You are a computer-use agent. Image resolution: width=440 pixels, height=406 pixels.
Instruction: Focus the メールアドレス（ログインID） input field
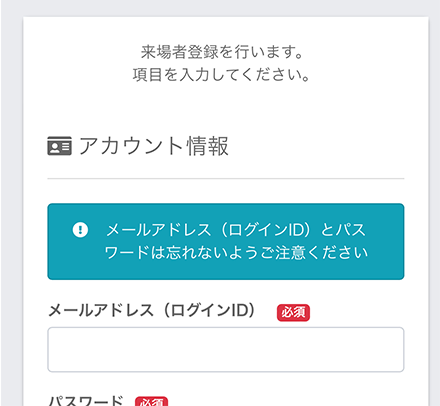(x=226, y=349)
